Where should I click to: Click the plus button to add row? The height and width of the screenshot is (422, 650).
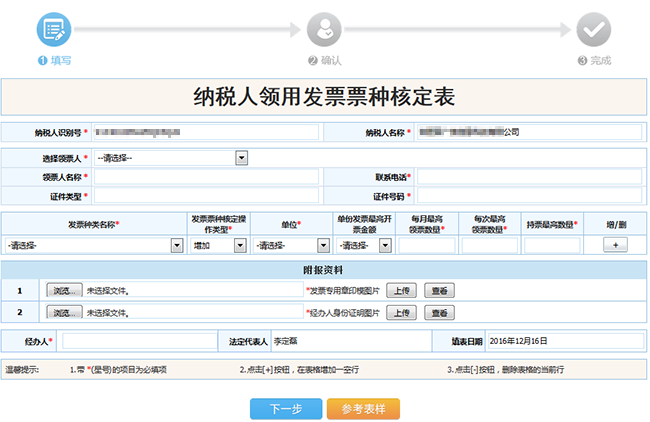(x=614, y=245)
